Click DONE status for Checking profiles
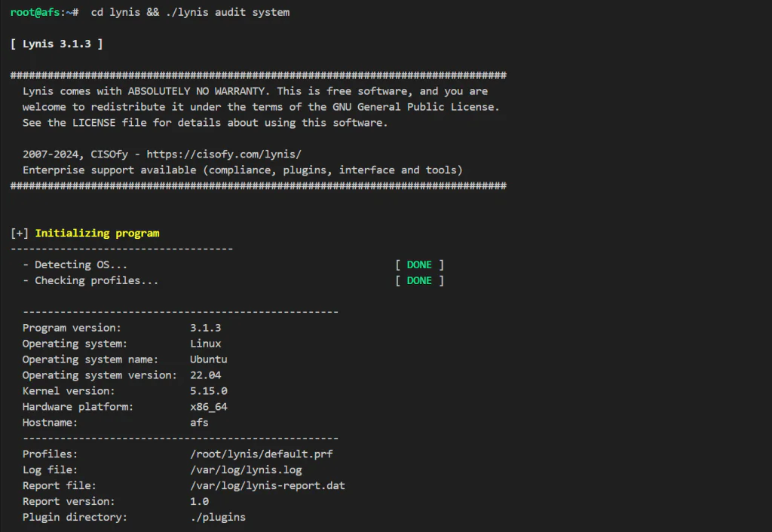Viewport: 772px width, 532px height. (x=419, y=280)
